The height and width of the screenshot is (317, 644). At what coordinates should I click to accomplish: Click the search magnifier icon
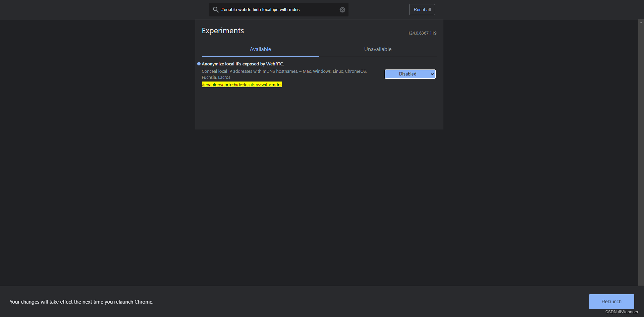pyautogui.click(x=216, y=10)
